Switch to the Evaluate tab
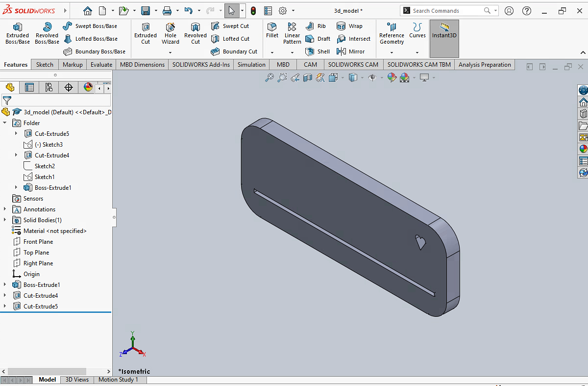 click(x=101, y=64)
